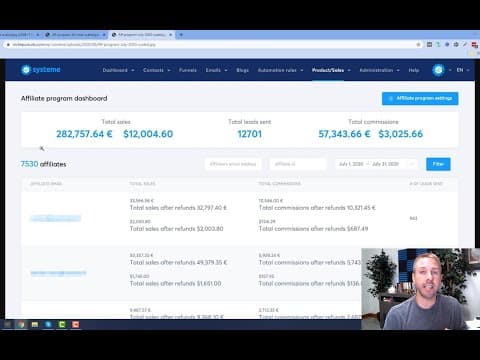Focus the affiliate email address filter field

[233, 164]
